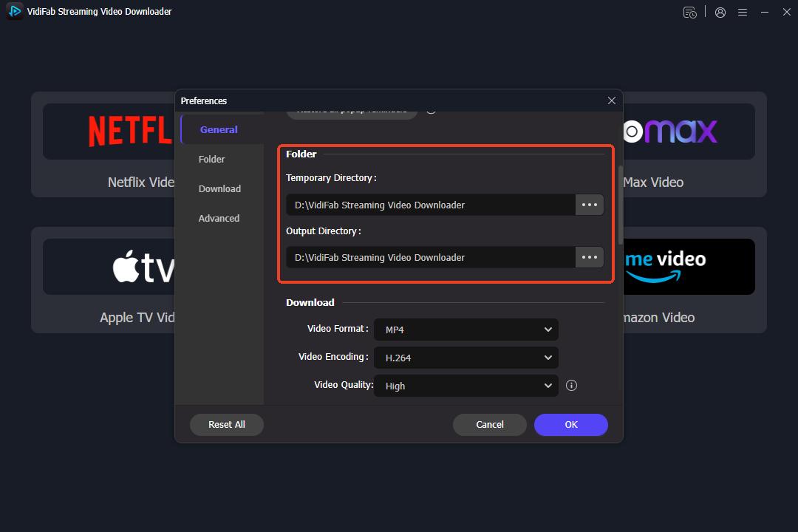Click the Preferences vertical scrollbar
The width and height of the screenshot is (798, 532).
(x=621, y=205)
